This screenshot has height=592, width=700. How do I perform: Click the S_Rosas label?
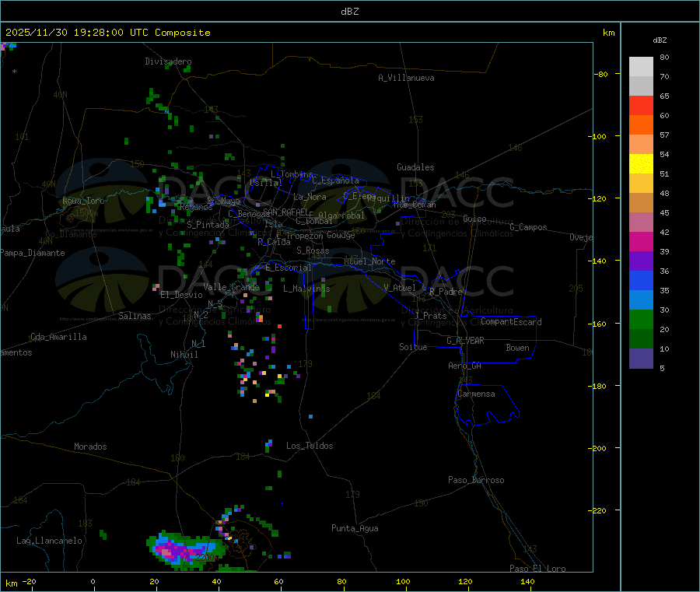[313, 250]
